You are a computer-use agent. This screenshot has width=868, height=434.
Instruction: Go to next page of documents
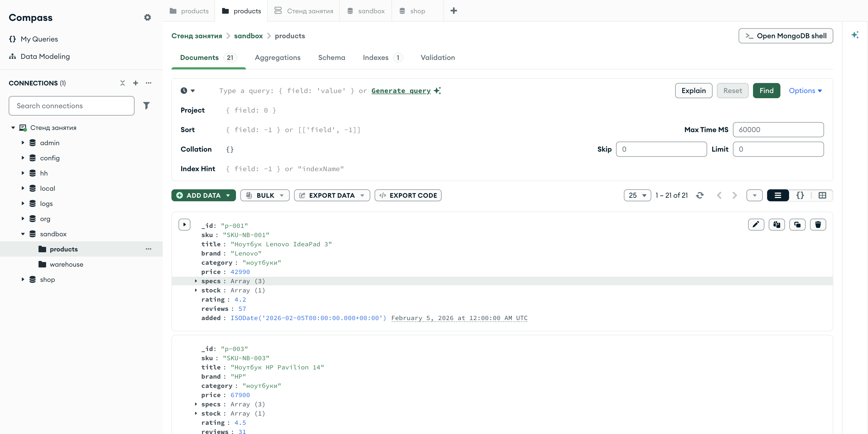[x=735, y=195]
